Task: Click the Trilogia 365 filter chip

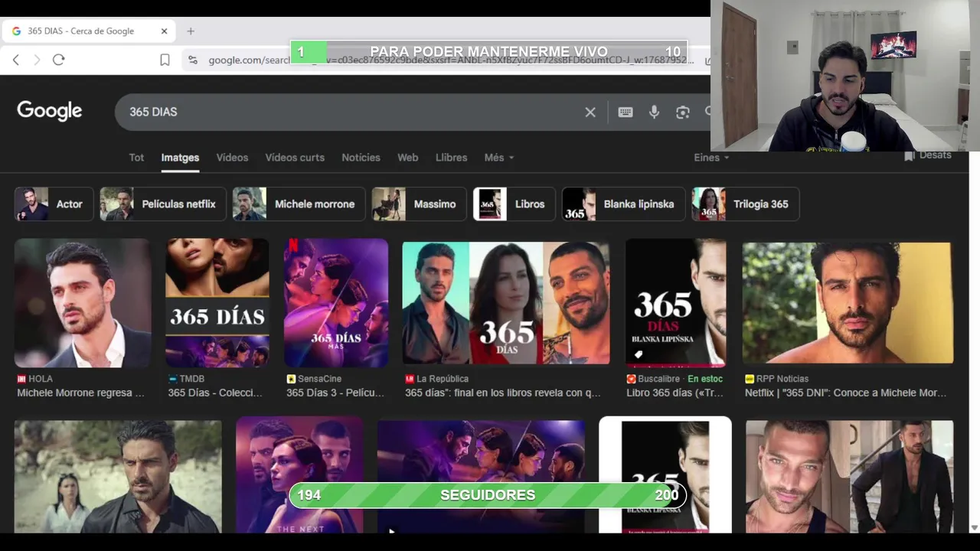Action: click(x=746, y=204)
